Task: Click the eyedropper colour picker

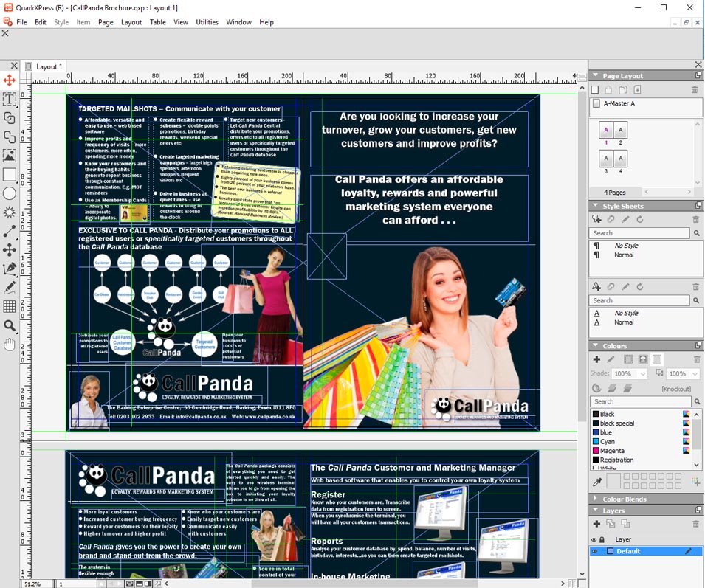Action: 596,482
